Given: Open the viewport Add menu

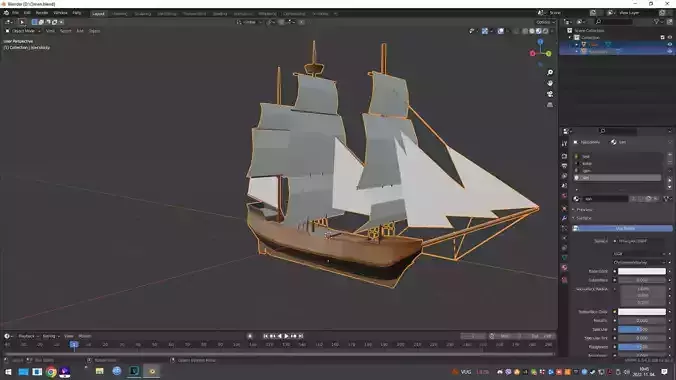Looking at the screenshot, I should (x=80, y=31).
